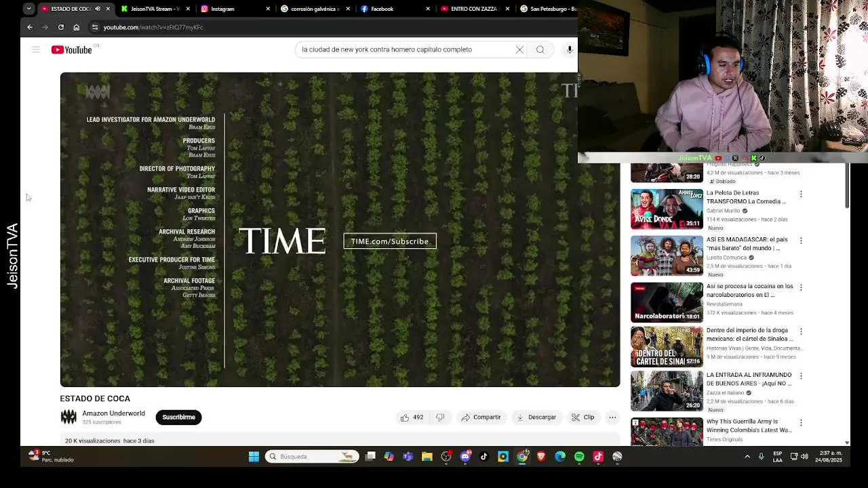Open Why This Guerrilla Army video thumbnail

point(667,432)
